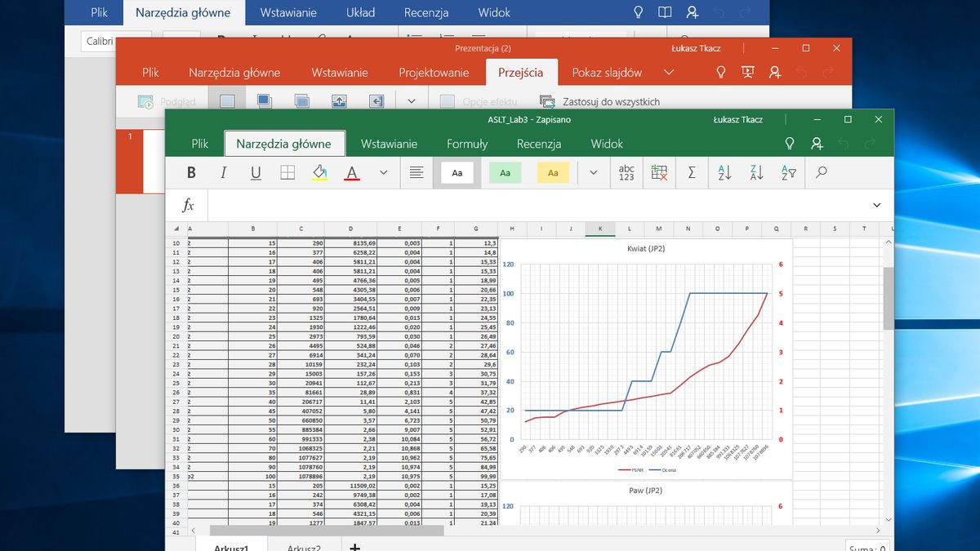Click the Excel horizontal scrollbar thumb
The width and height of the screenshot is (980, 551).
click(326, 531)
